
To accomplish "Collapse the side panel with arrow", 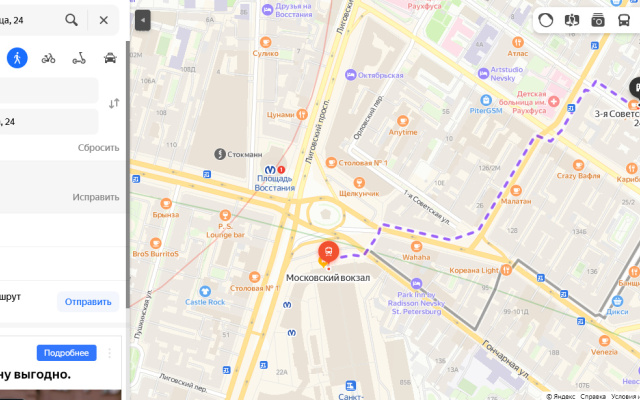I will point(143,20).
